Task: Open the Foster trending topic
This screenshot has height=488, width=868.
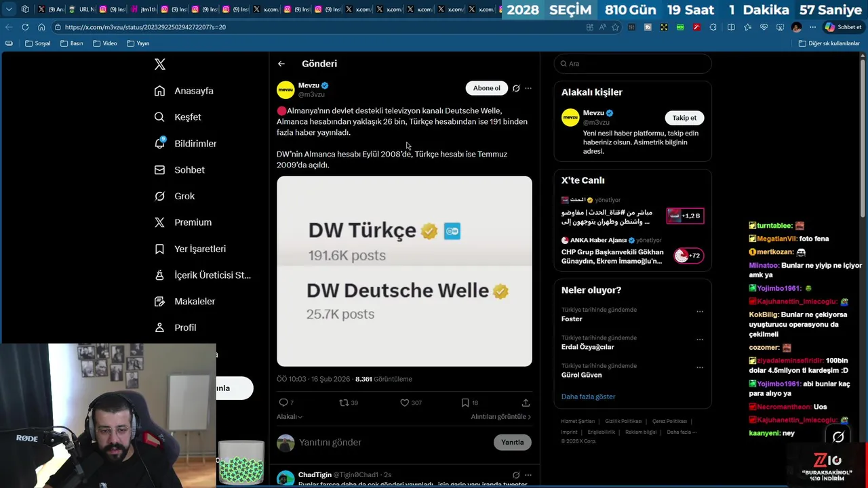Action: [572, 319]
